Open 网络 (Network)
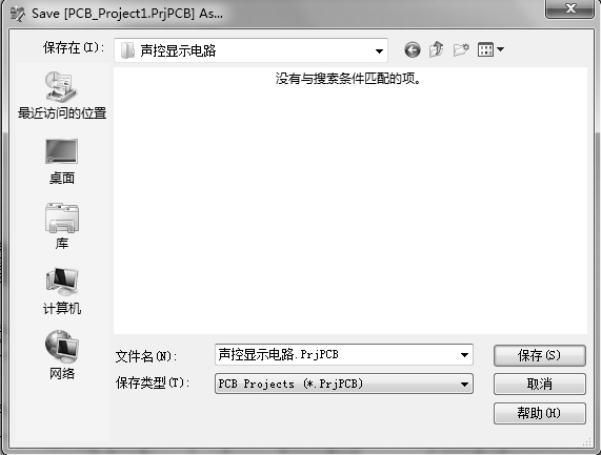This screenshot has width=601, height=455. click(62, 355)
